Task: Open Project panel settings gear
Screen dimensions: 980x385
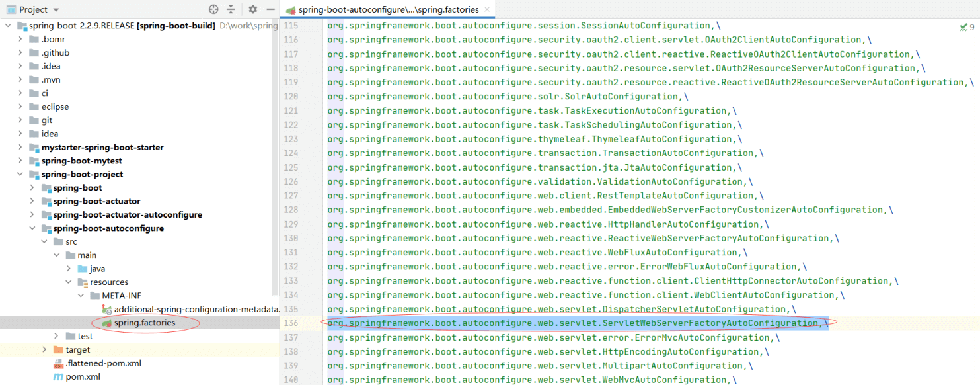Action: (252, 9)
